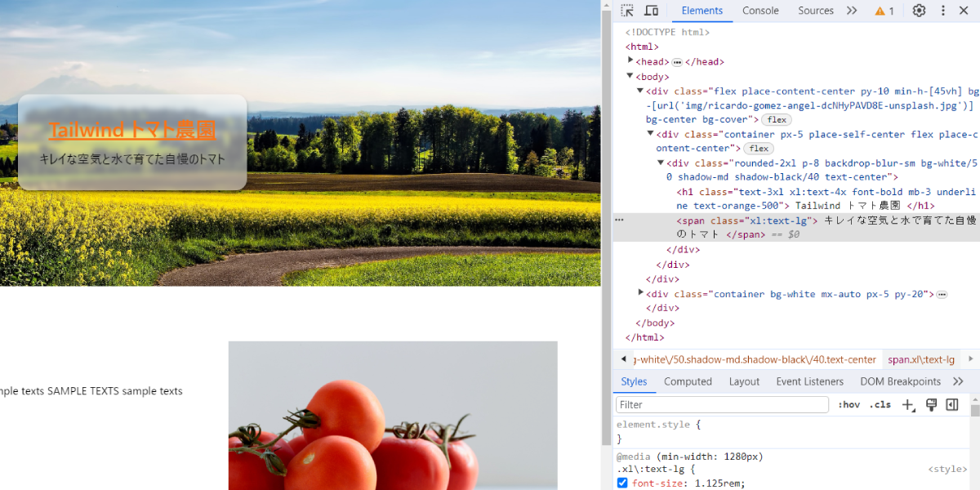The image size is (980, 490).
Task: Expand the head element node
Action: 630,60
